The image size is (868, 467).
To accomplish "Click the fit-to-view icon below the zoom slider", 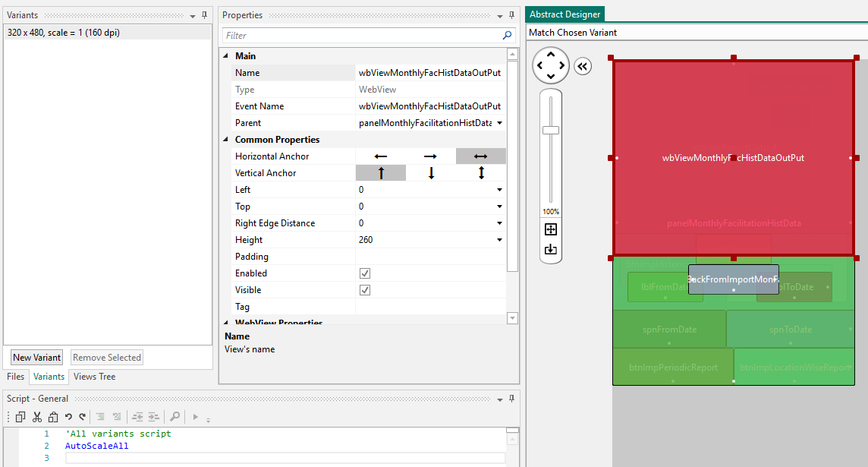I will pos(550,229).
